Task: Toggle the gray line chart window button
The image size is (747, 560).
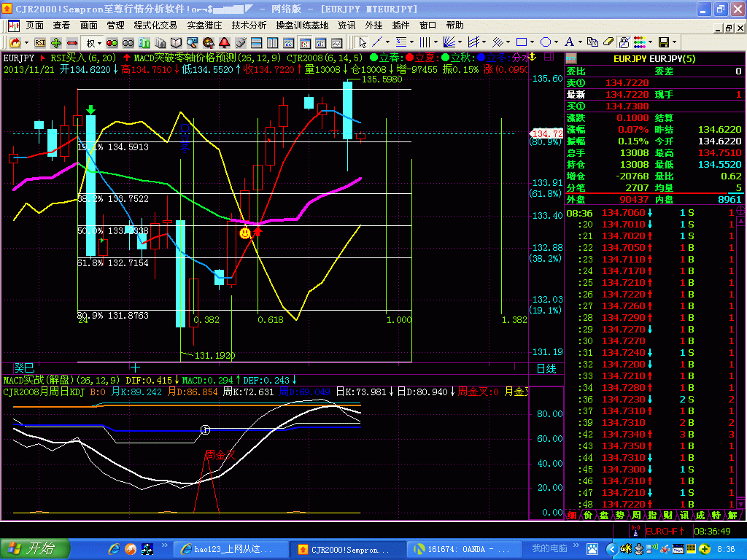Action: pyautogui.click(x=337, y=43)
